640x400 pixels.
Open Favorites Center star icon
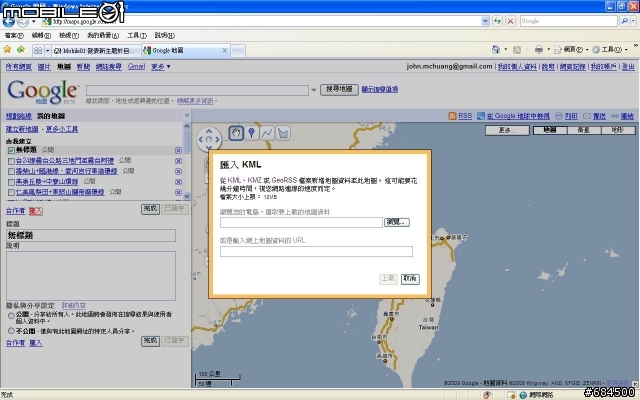click(x=7, y=50)
